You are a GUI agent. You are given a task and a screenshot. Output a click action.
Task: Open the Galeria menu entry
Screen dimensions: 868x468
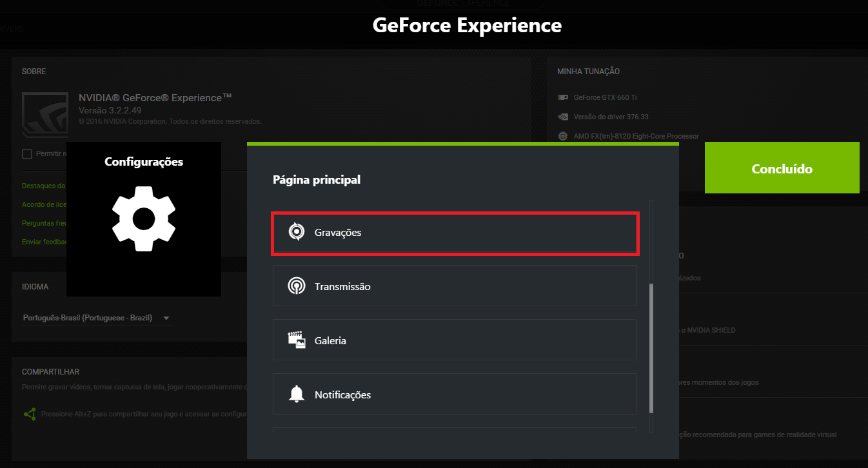(455, 340)
